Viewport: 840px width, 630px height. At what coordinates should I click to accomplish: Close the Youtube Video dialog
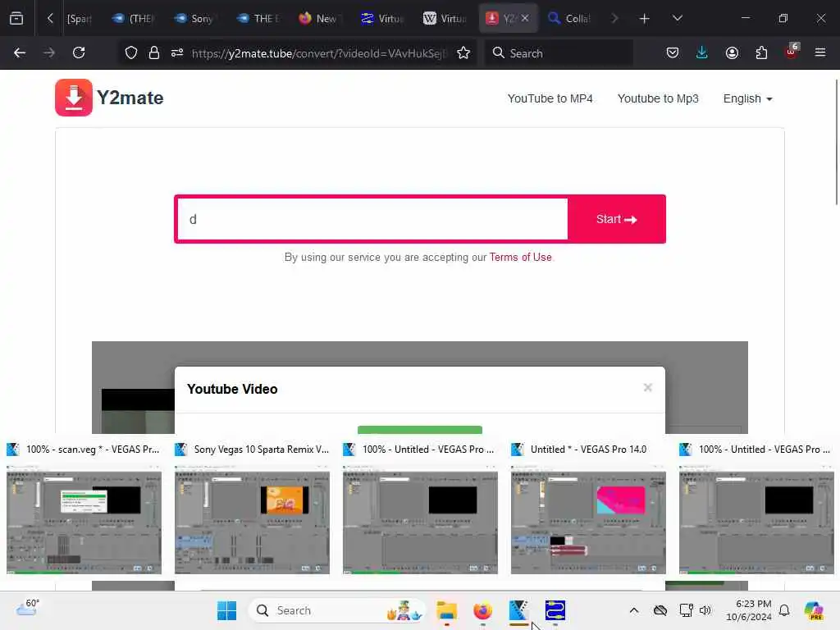click(x=648, y=387)
